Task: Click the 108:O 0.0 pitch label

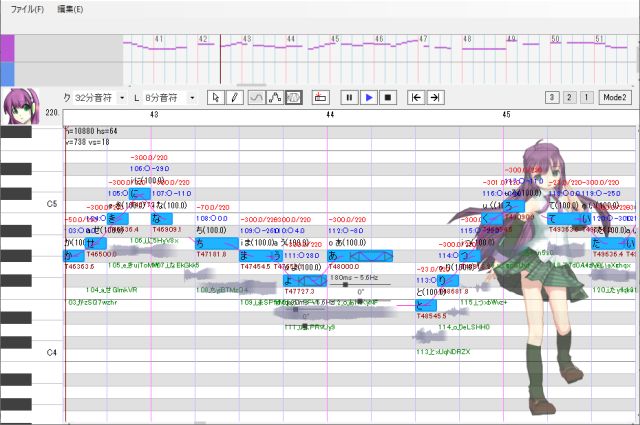Action: pos(212,218)
